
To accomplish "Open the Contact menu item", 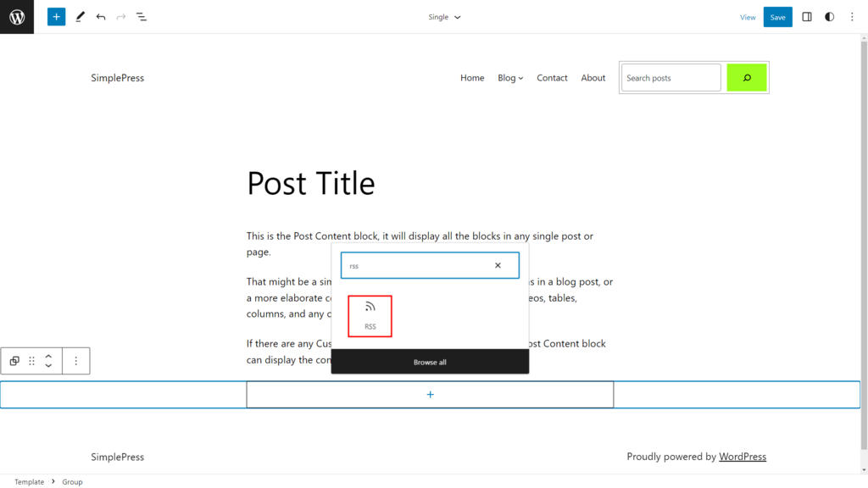I will point(552,77).
